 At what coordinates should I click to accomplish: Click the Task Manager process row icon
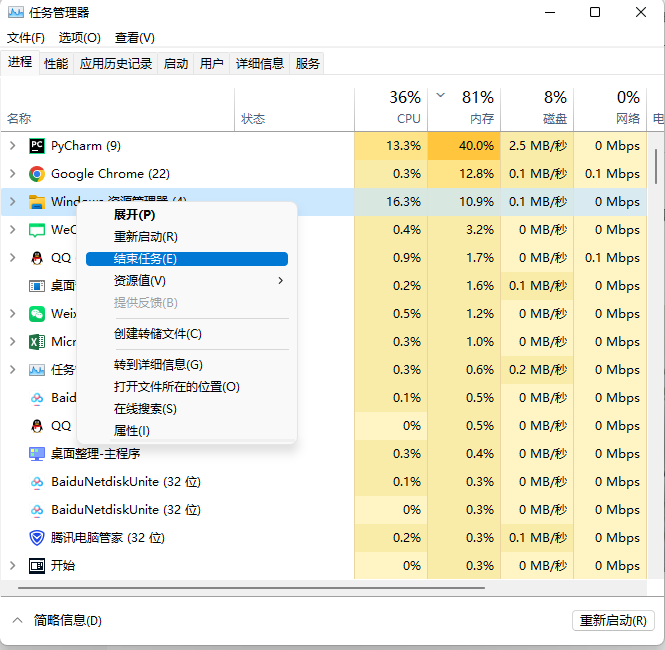point(37,370)
